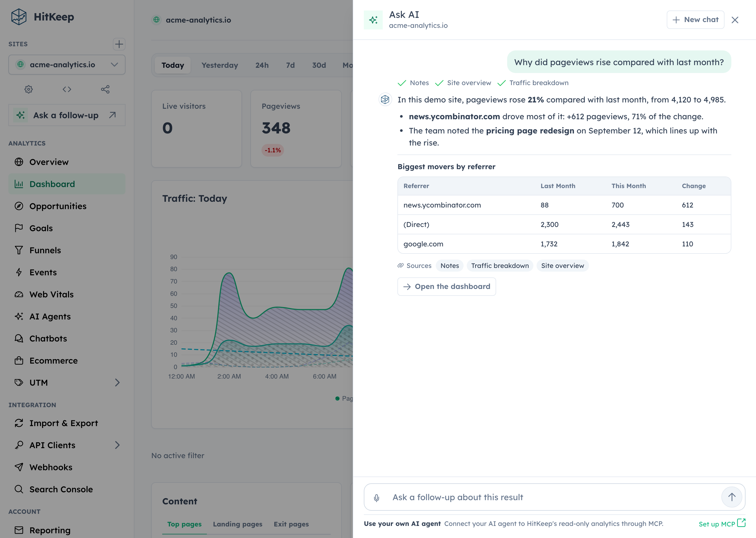
Task: Start a New chat
Action: (x=695, y=20)
